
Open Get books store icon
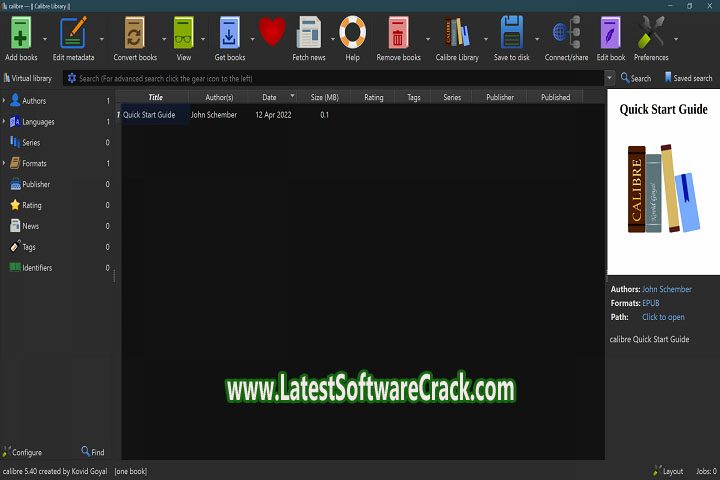229,33
